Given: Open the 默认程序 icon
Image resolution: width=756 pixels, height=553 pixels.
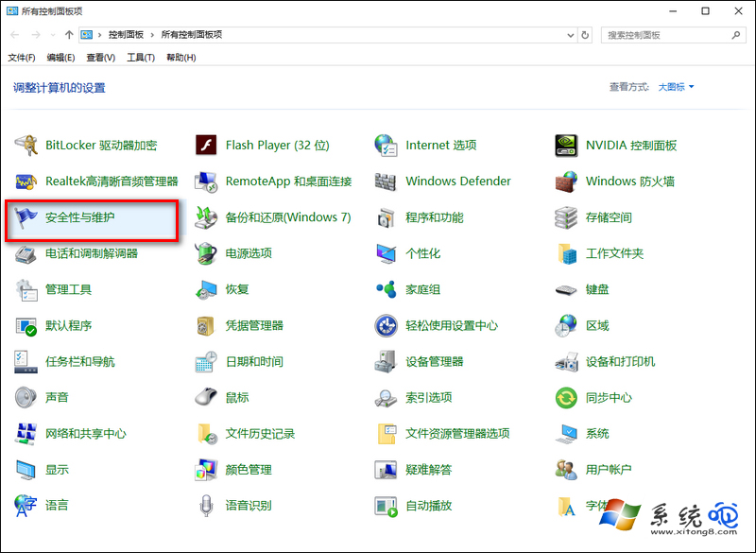Looking at the screenshot, I should (26, 326).
